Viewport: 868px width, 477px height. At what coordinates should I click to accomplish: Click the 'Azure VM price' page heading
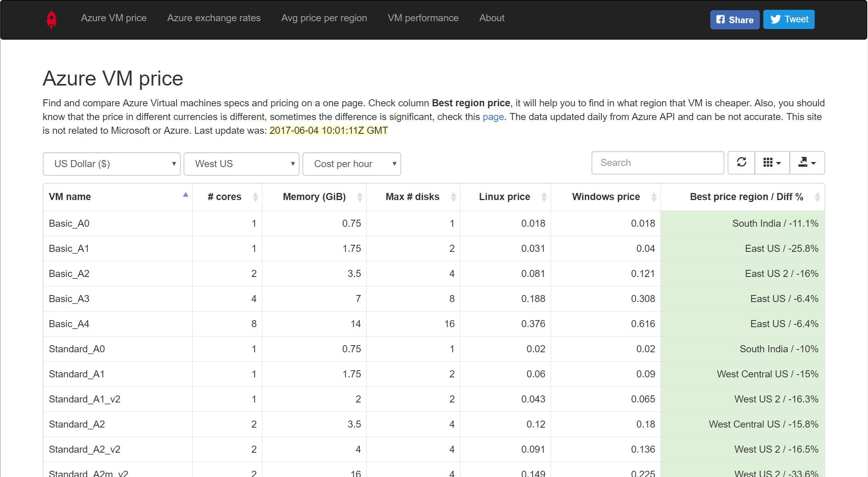tap(113, 78)
